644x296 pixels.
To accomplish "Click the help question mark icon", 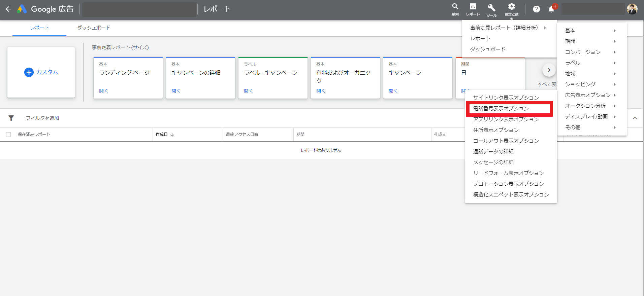I will (x=537, y=9).
